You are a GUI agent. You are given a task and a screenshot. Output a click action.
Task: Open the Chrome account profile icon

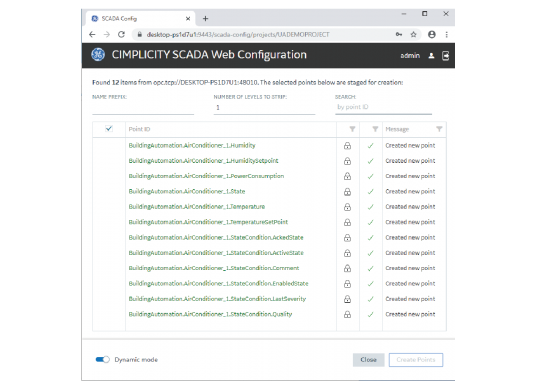point(432,34)
